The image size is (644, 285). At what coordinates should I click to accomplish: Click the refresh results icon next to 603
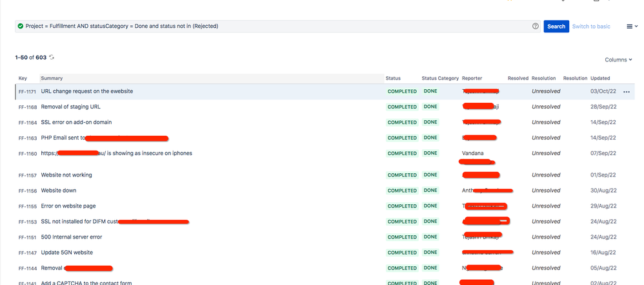coord(52,57)
